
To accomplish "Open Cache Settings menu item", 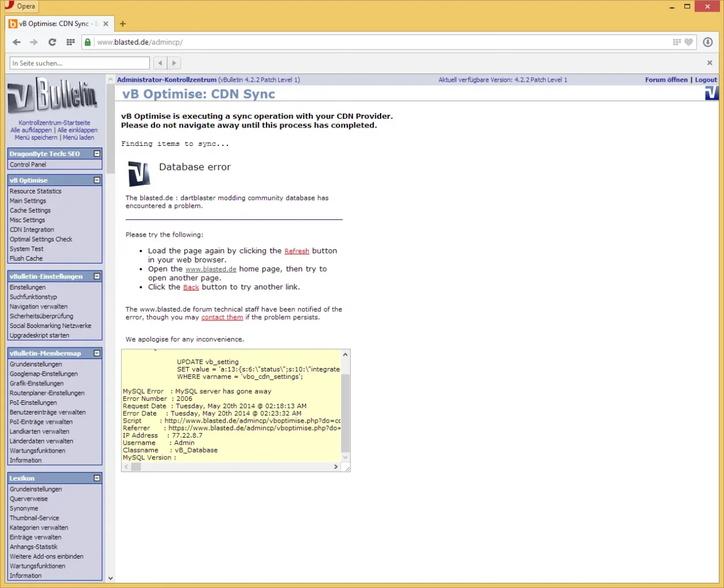I will point(30,211).
